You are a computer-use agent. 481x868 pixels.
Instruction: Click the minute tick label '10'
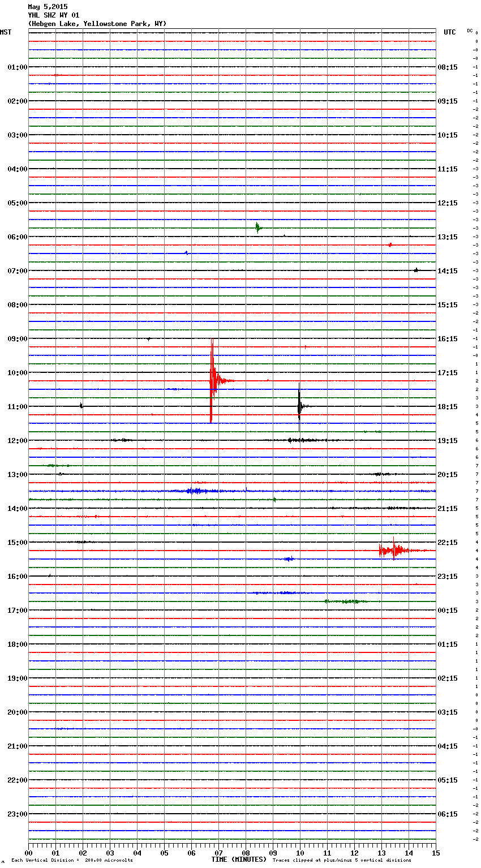[x=300, y=853]
